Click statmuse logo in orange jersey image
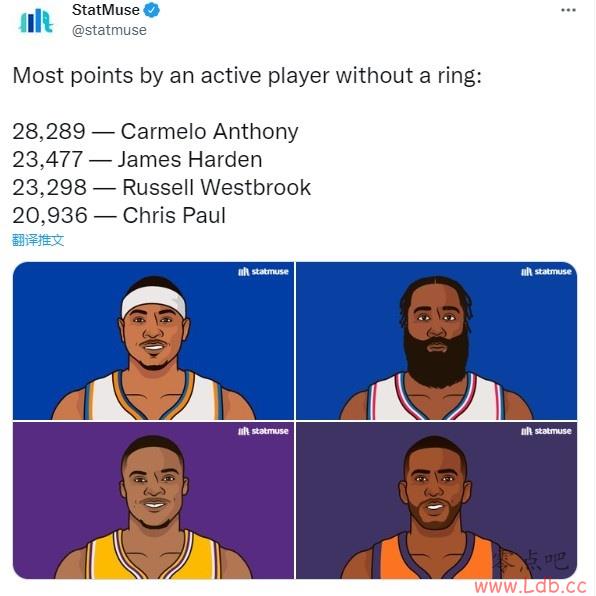 pyautogui.click(x=546, y=431)
